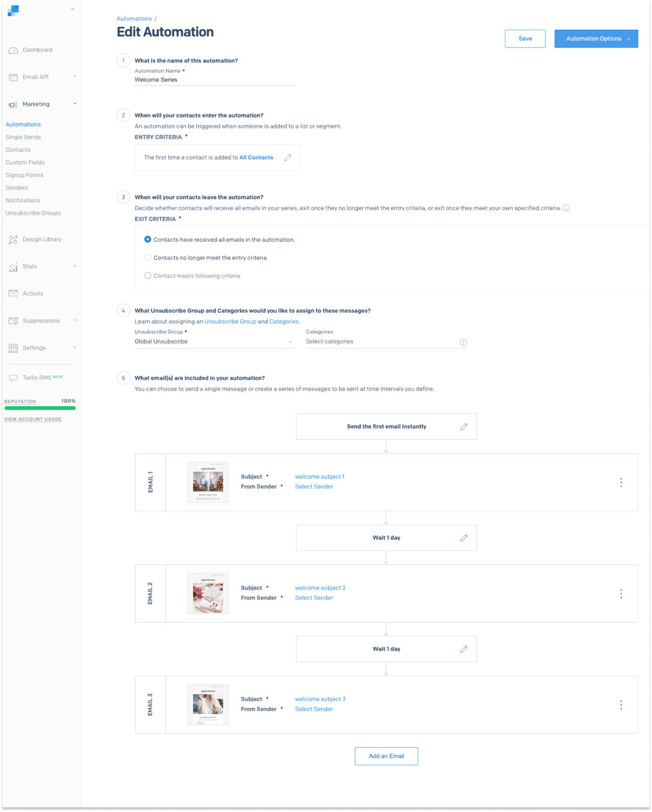Open the Stats panel icon

click(13, 267)
